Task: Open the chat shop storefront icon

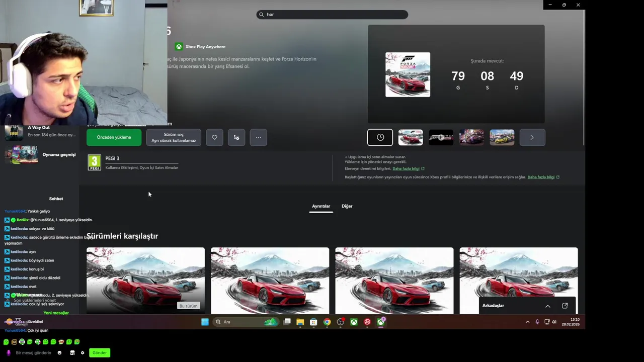Action: click(x=72, y=353)
